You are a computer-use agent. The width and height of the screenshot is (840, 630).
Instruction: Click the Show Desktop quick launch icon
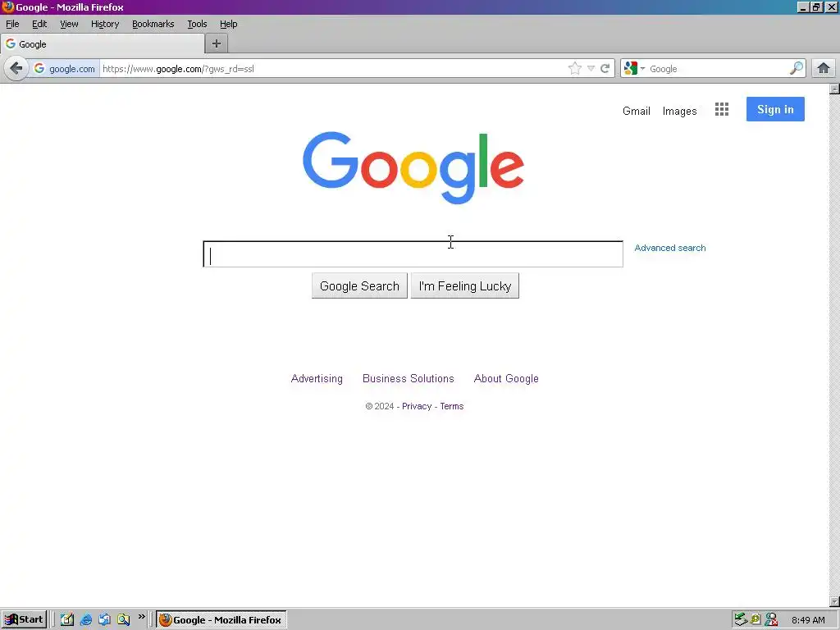[x=67, y=620]
